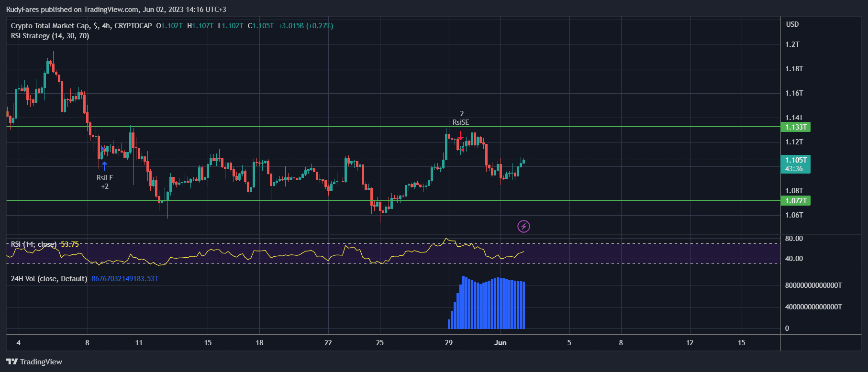Click the RSI value 53.75
This screenshot has width=868, height=372.
[x=70, y=244]
